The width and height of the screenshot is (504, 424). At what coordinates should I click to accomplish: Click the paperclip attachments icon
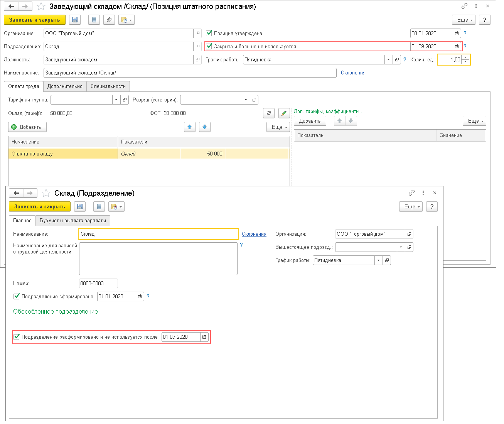tap(109, 20)
